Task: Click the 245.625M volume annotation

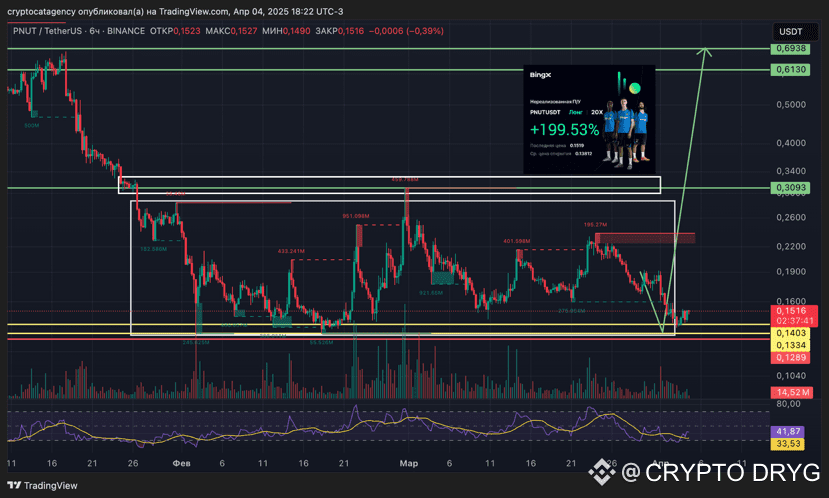Action: (196, 343)
